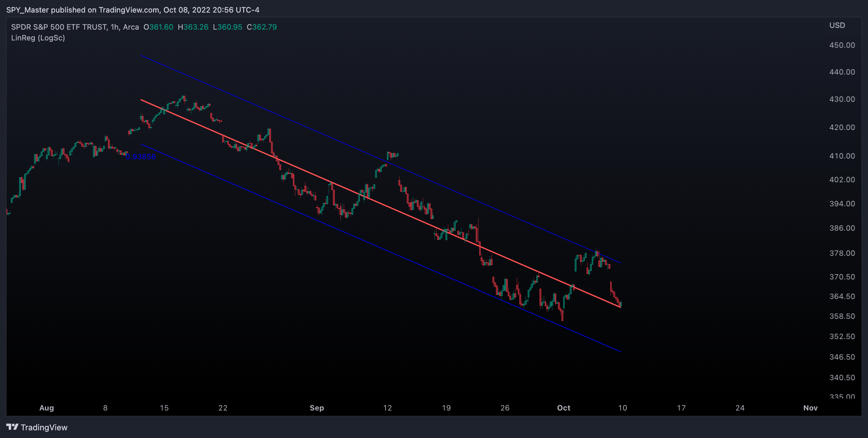Click the 386.00 price axis label

(x=842, y=228)
